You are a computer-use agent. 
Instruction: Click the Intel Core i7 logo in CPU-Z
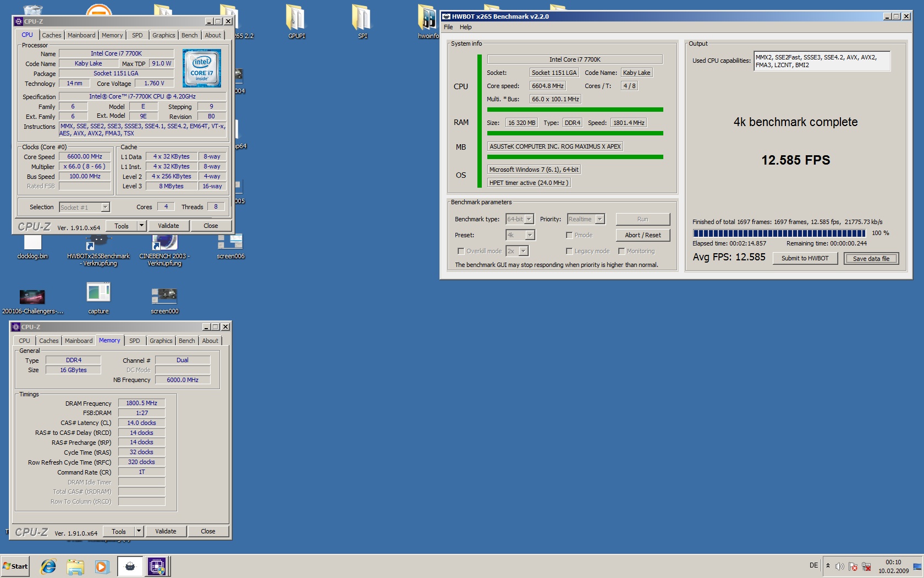(x=202, y=68)
